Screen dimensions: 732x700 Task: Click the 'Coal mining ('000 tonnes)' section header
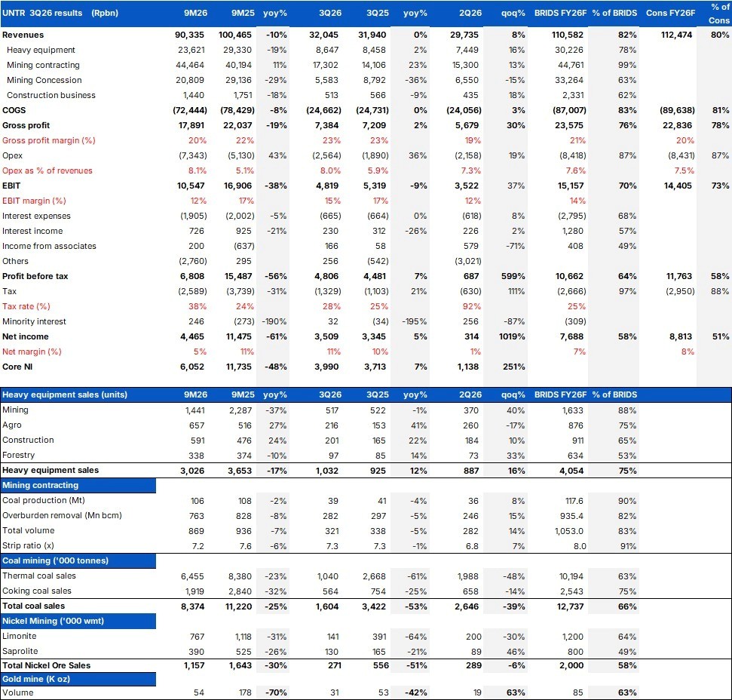[78, 560]
